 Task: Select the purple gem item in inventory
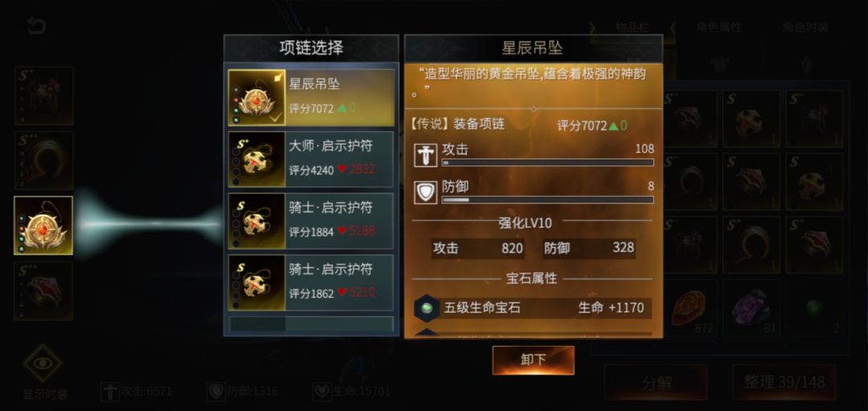[750, 309]
